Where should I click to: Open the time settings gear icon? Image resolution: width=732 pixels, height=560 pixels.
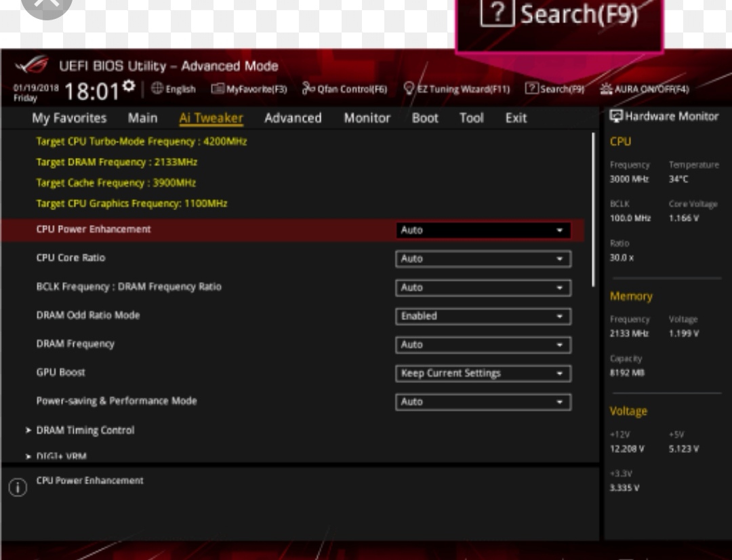(x=129, y=86)
